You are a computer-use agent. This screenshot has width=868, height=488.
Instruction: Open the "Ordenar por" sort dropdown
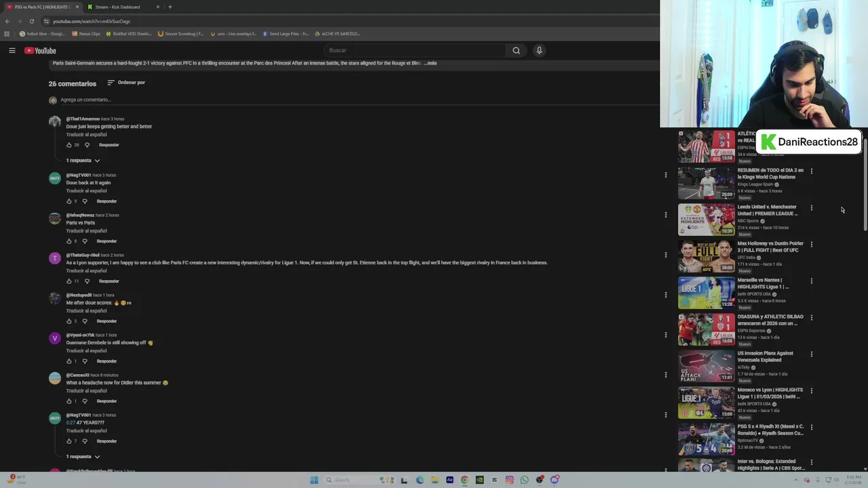click(x=126, y=83)
